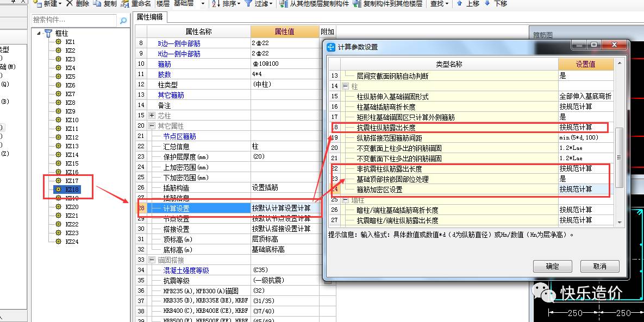Screen dimensions: 644x322
Task: Click the 确定 button
Action: pos(552,267)
